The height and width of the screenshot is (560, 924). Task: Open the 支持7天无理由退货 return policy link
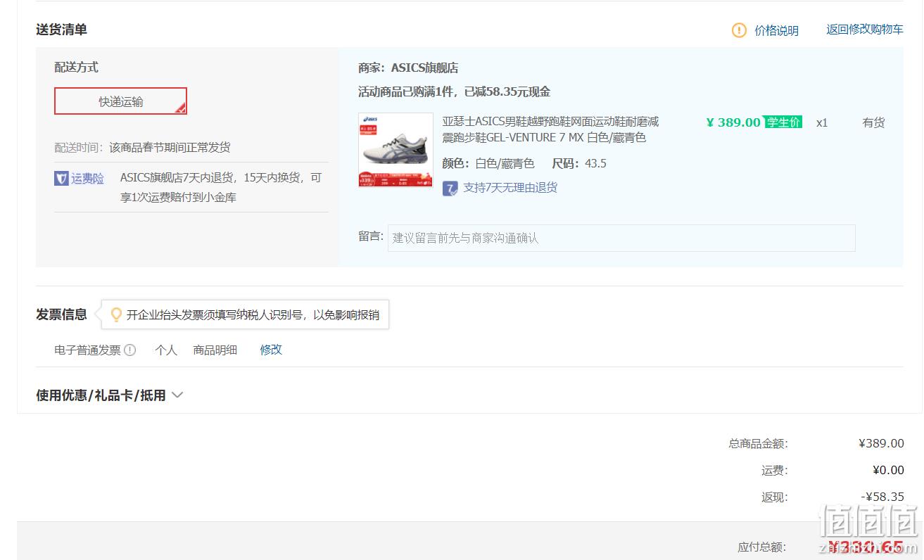510,188
